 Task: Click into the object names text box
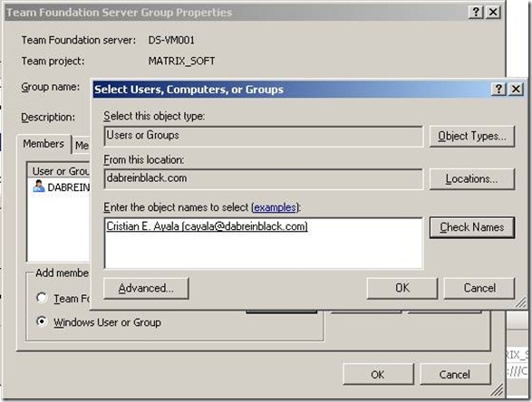click(x=264, y=244)
